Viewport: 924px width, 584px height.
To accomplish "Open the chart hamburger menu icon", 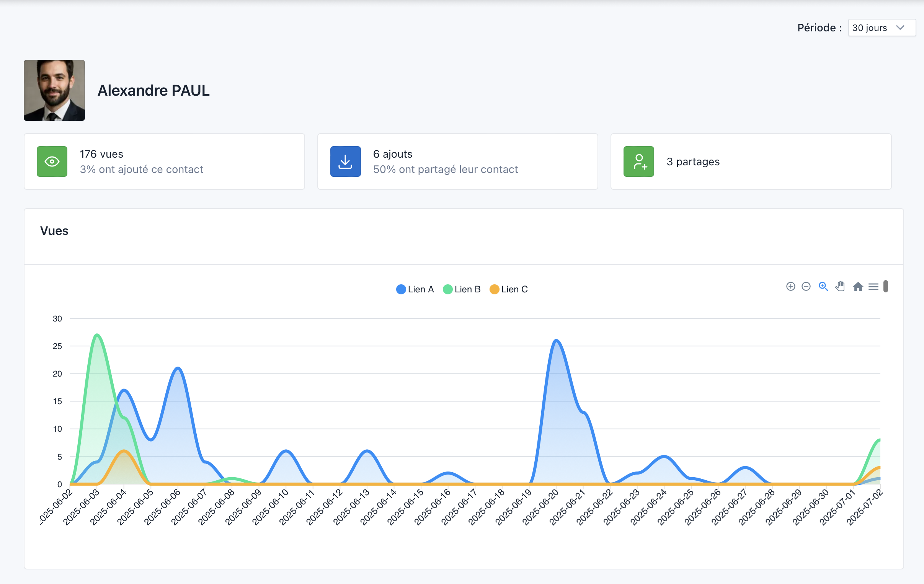I will coord(873,287).
